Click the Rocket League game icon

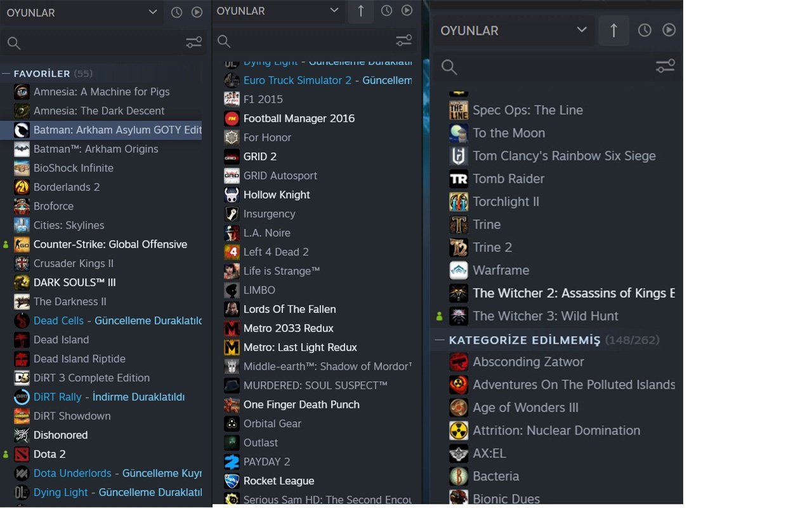pyautogui.click(x=232, y=481)
